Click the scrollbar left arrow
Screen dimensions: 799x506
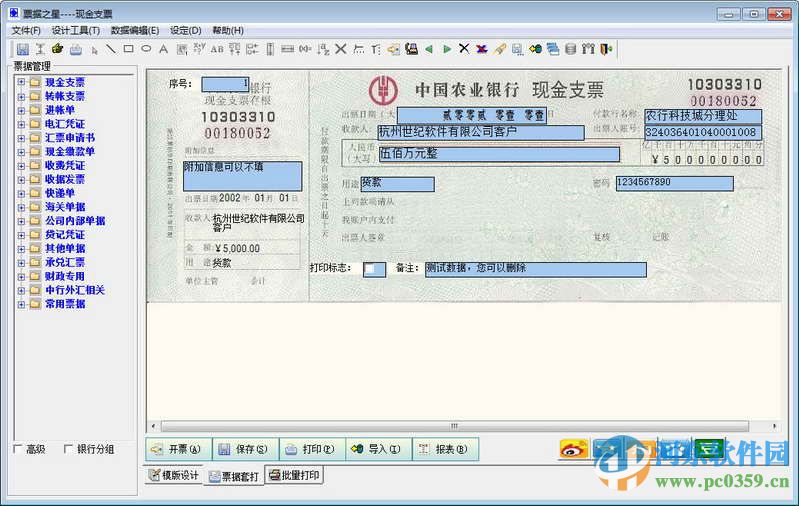pos(153,426)
